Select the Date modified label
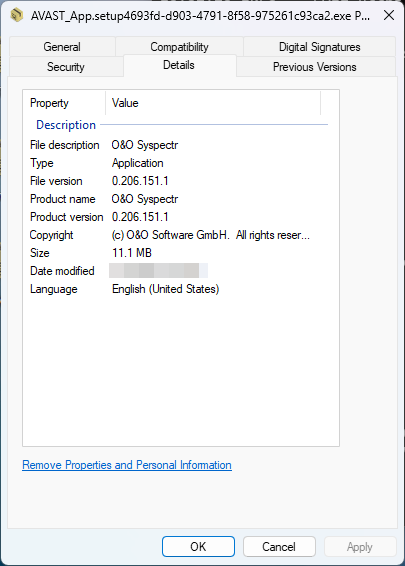Image resolution: width=405 pixels, height=566 pixels. [62, 271]
